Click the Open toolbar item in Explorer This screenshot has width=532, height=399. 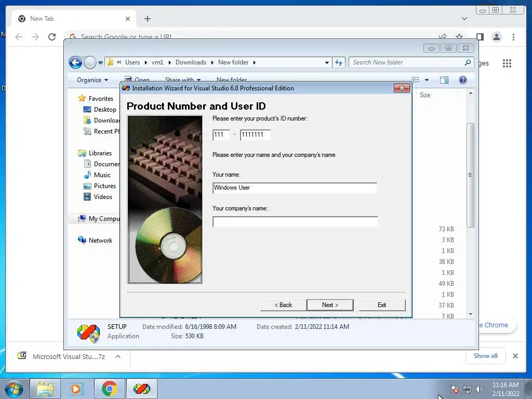tap(137, 80)
